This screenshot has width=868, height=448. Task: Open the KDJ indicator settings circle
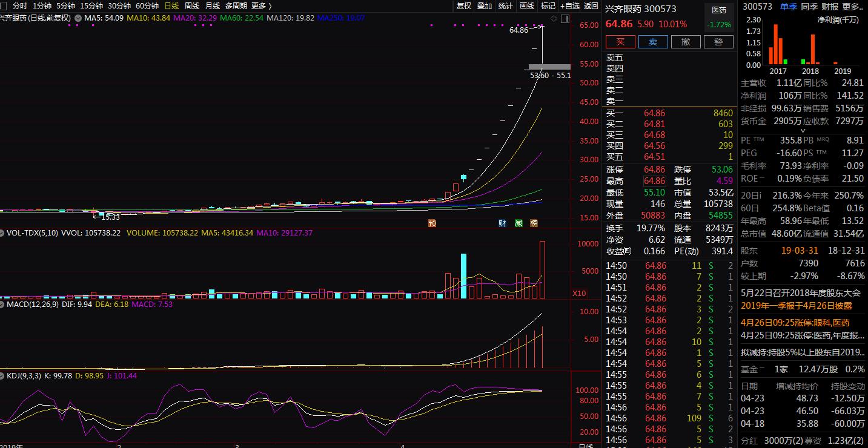(x=3, y=376)
